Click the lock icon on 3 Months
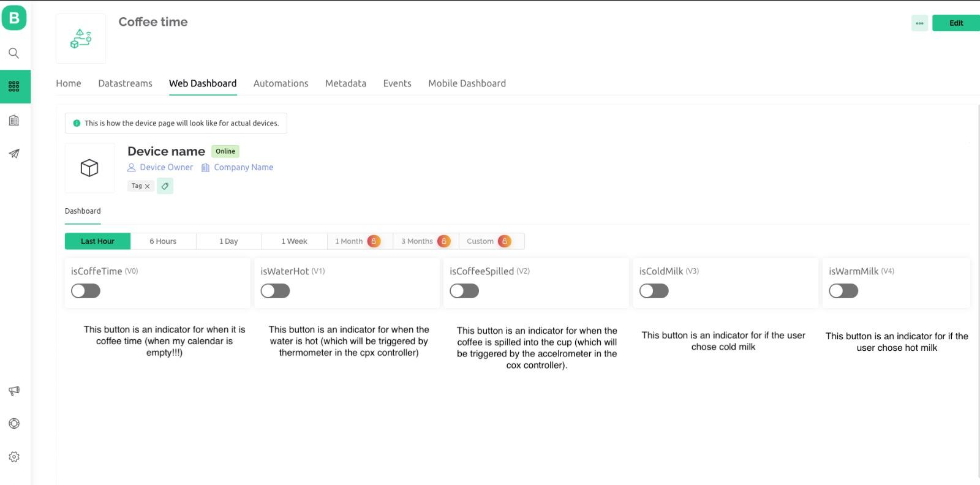The width and height of the screenshot is (980, 485). 444,241
